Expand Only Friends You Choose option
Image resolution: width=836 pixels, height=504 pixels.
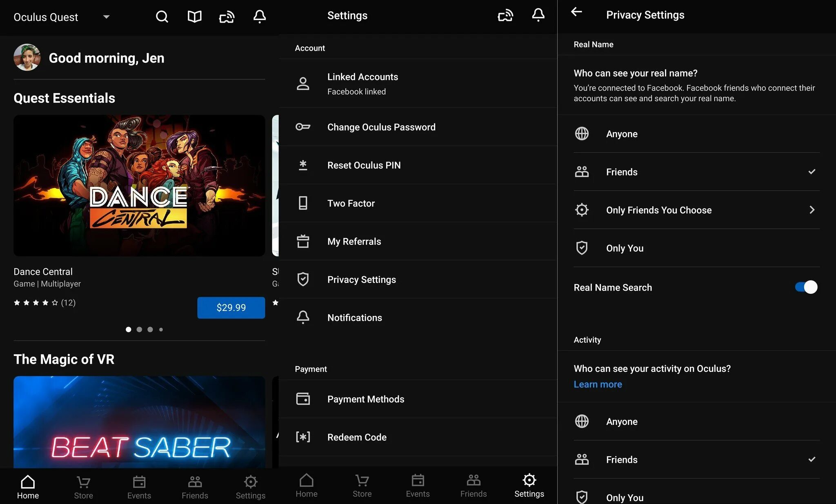[x=696, y=210]
